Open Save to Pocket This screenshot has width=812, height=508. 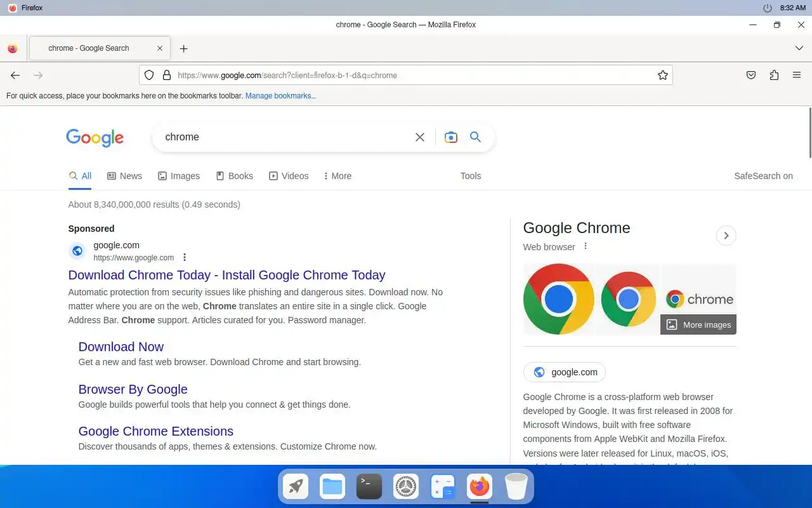pyautogui.click(x=751, y=75)
